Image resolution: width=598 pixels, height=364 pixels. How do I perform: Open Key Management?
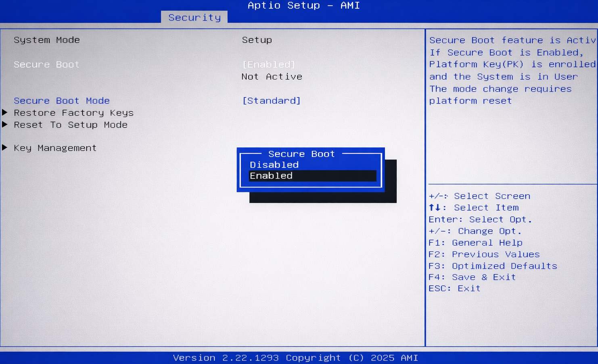[x=54, y=148]
